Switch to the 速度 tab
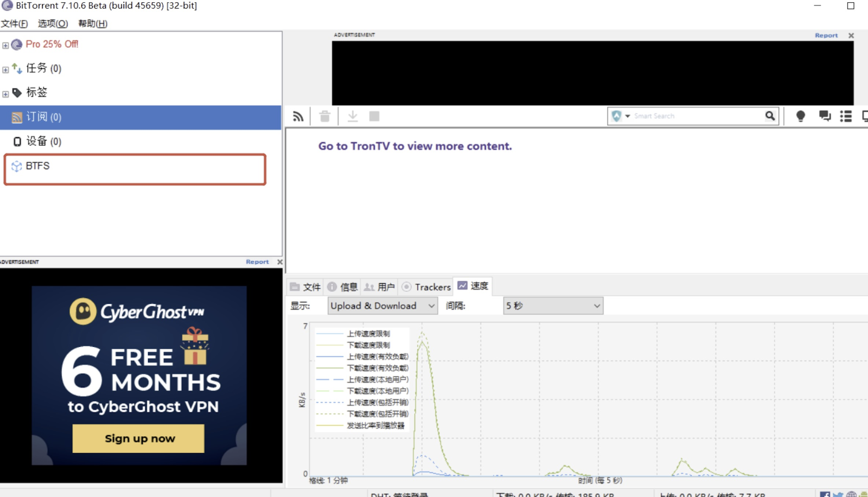The height and width of the screenshot is (497, 868). tap(473, 286)
